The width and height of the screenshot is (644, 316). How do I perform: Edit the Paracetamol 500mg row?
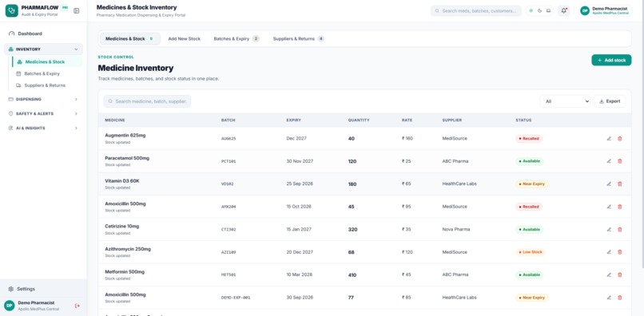(609, 161)
